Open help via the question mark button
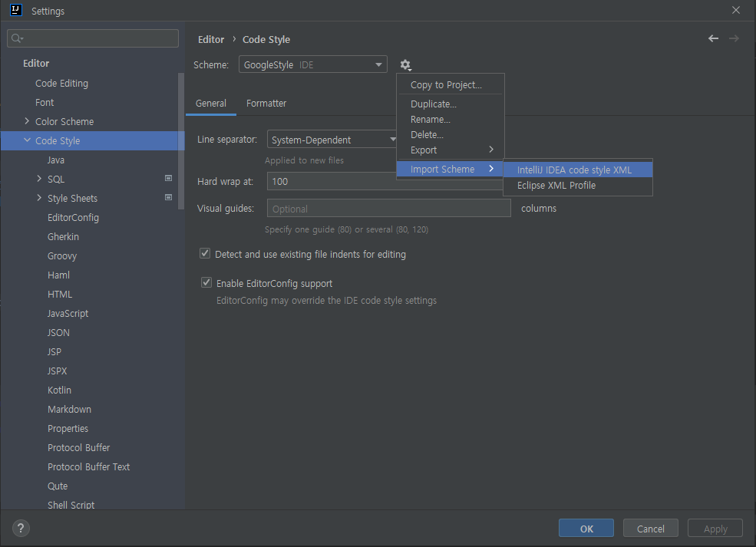 [21, 529]
